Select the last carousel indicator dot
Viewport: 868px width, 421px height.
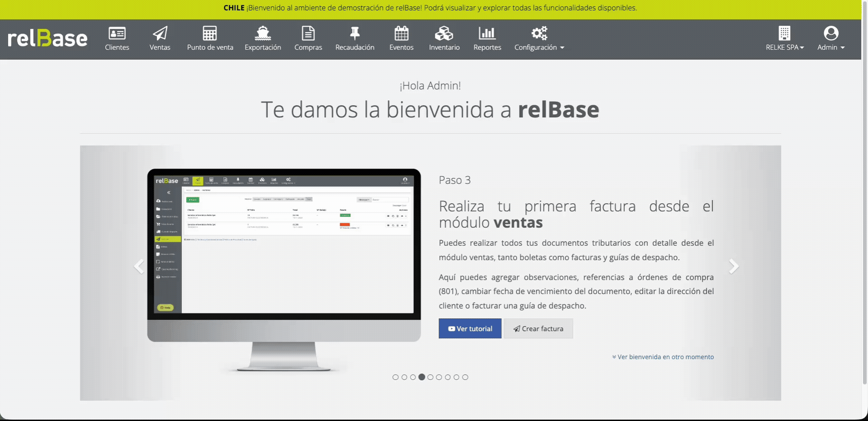(465, 377)
